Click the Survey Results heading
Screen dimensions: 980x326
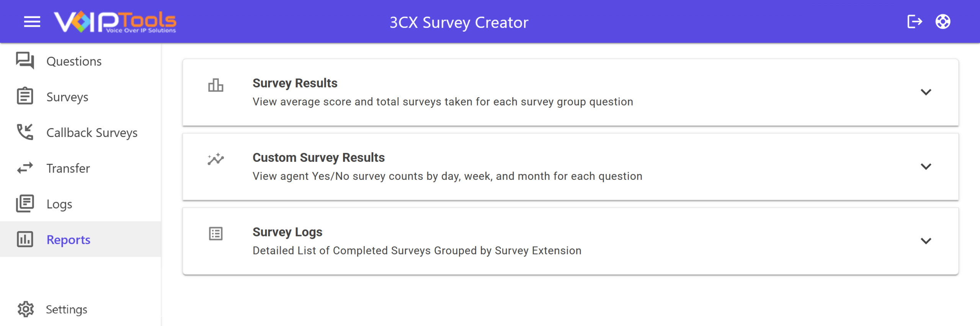tap(295, 83)
